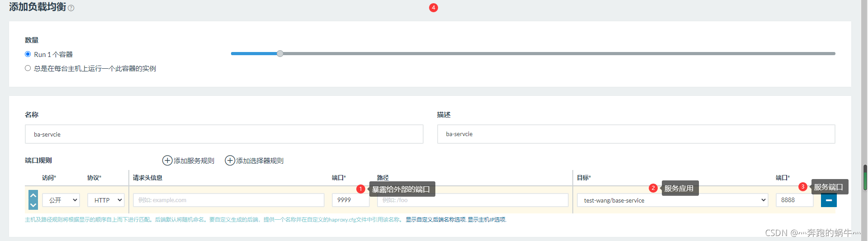Open the 目标 dropdown test-wang/base-service

coord(673,200)
